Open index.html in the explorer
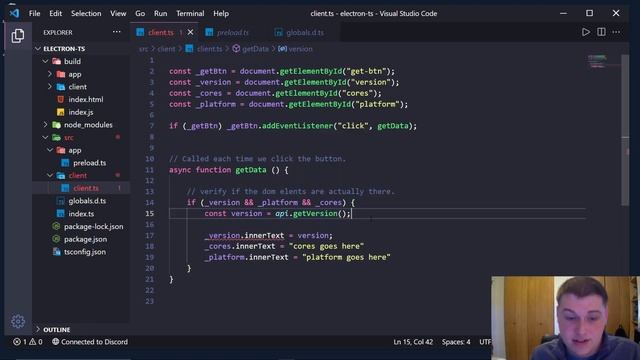This screenshot has width=640, height=360. click(x=86, y=100)
